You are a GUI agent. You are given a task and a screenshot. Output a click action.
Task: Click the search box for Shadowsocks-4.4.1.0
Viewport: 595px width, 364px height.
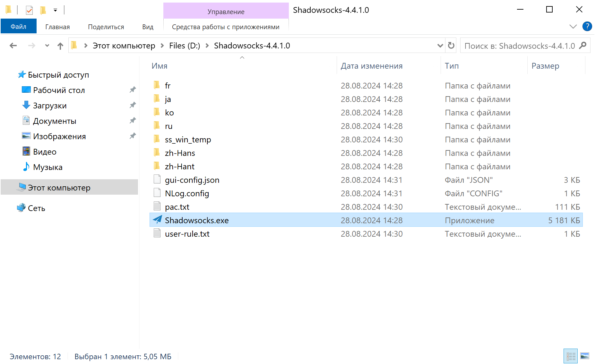tap(520, 46)
